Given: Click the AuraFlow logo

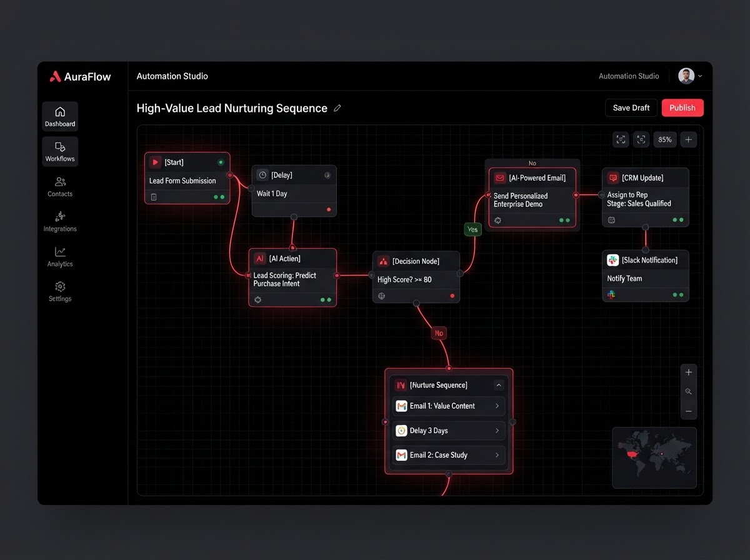Looking at the screenshot, I should 80,77.
